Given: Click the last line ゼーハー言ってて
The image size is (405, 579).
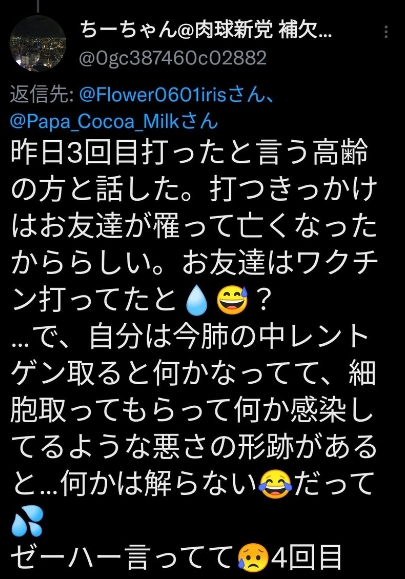Looking at the screenshot, I should pyautogui.click(x=122, y=558).
